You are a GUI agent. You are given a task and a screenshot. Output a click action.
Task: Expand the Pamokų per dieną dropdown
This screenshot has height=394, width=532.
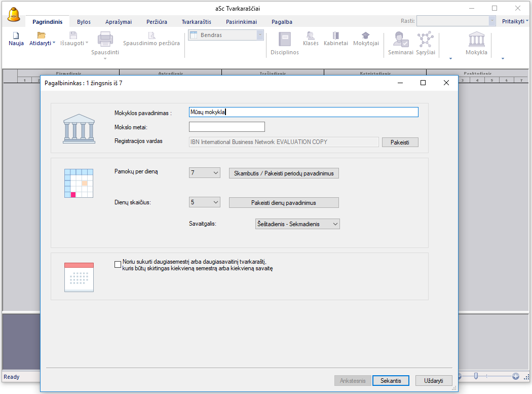pos(205,173)
